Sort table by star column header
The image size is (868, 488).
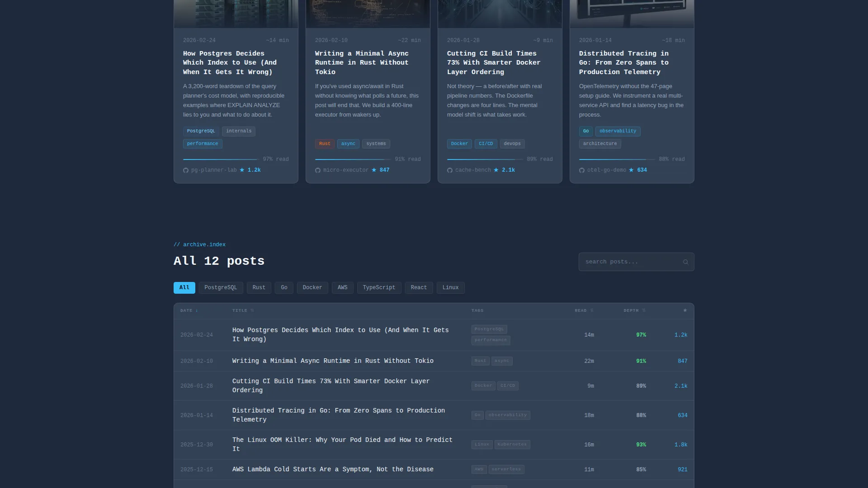[x=685, y=310]
